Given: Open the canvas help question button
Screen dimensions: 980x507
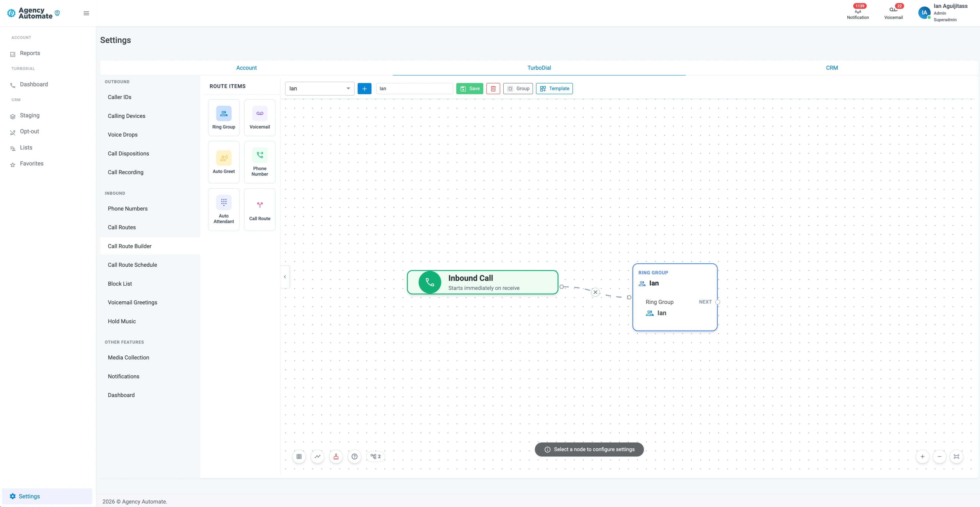Looking at the screenshot, I should click(x=354, y=456).
